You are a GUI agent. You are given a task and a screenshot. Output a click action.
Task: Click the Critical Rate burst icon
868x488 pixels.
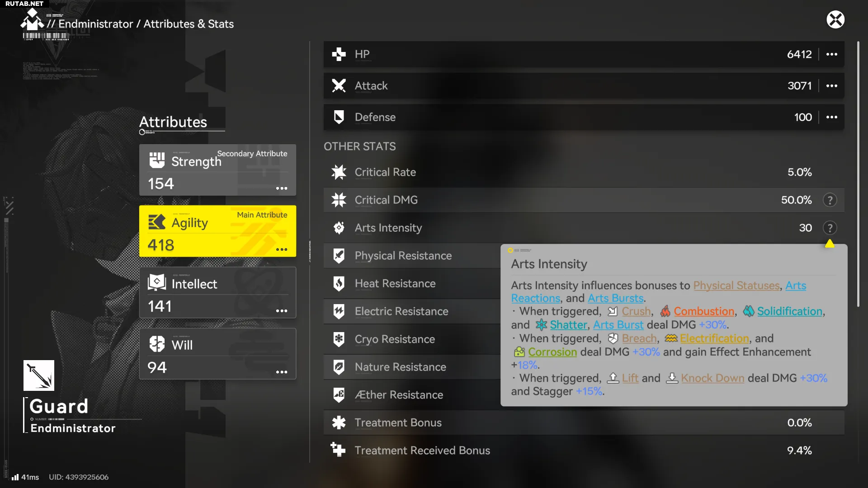[x=339, y=172]
